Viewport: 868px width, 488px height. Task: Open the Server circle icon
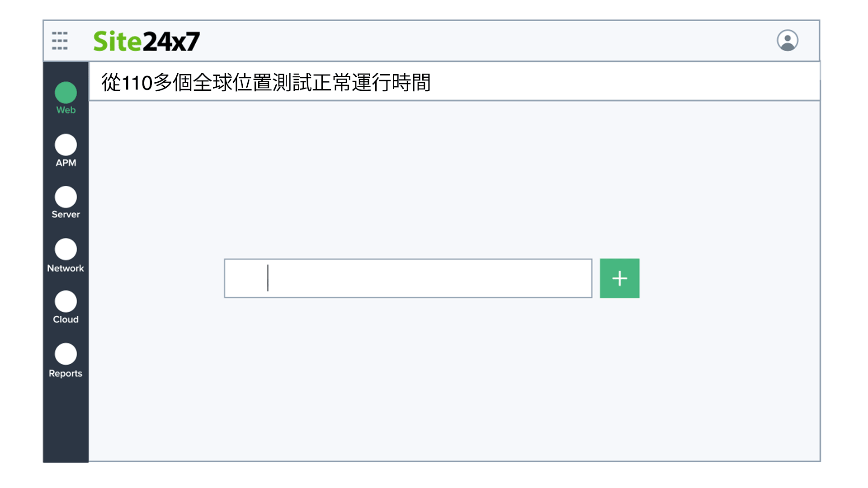click(66, 197)
